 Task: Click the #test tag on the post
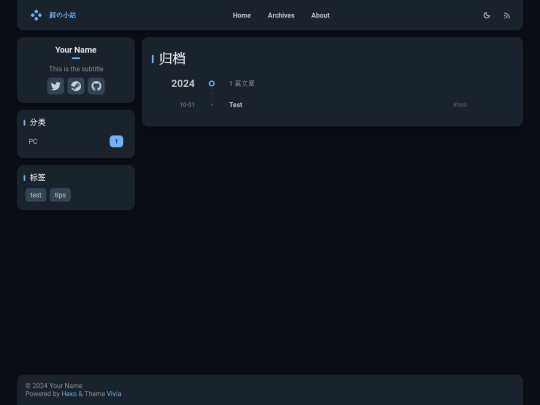(x=460, y=105)
